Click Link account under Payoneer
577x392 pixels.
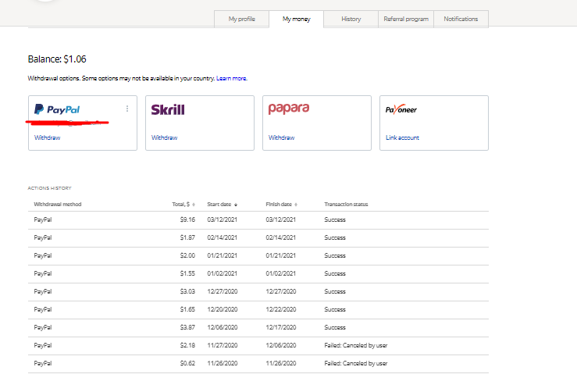coord(402,137)
